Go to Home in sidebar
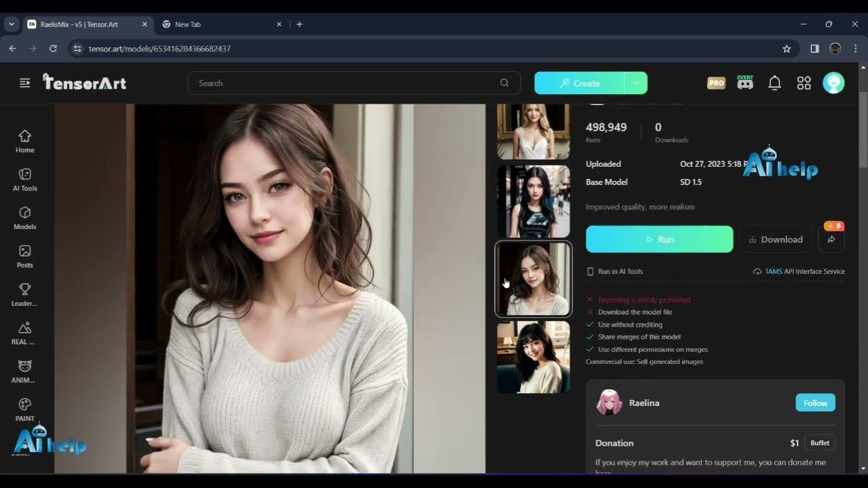The height and width of the screenshot is (488, 868). 25,142
